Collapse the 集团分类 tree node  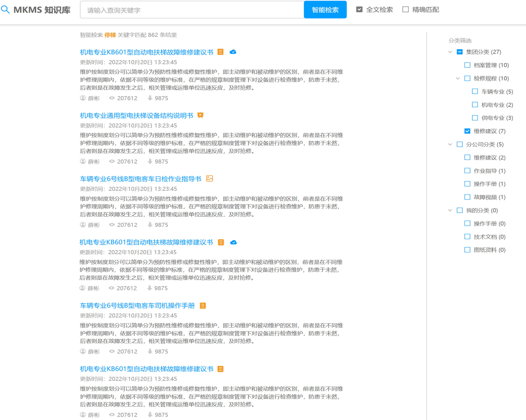point(450,52)
